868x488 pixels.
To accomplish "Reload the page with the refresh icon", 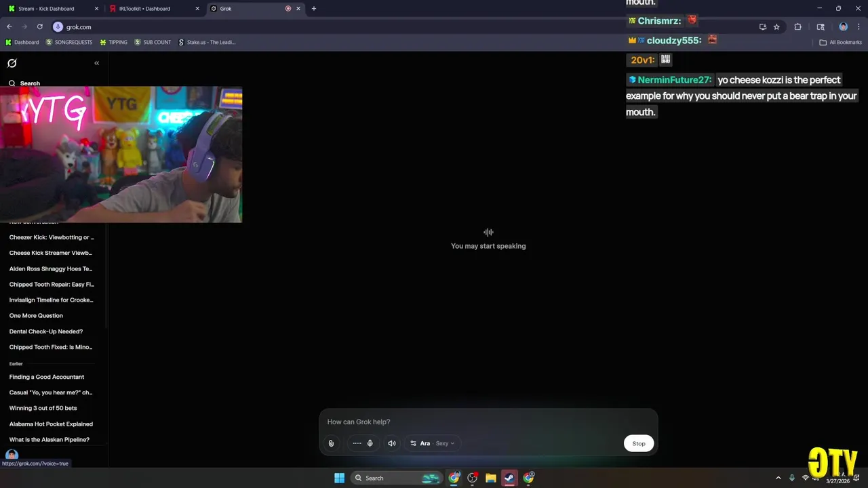I will 39,27.
